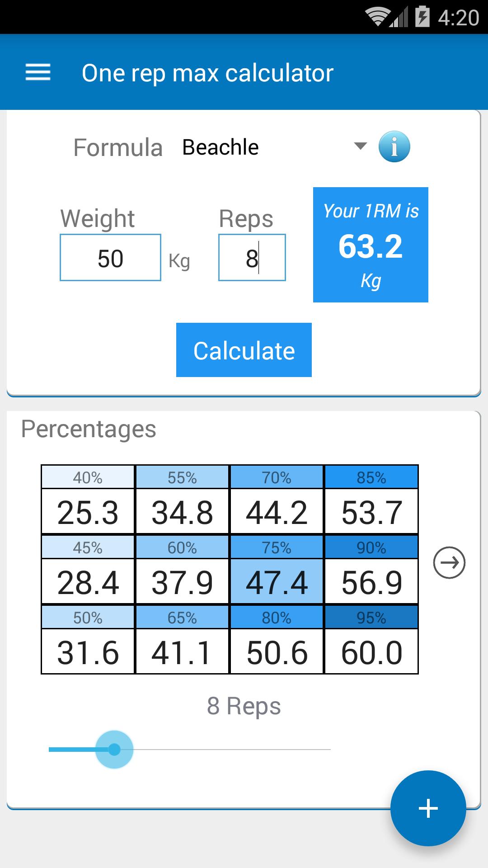Select the 60% cell showing 37.9

(x=182, y=582)
